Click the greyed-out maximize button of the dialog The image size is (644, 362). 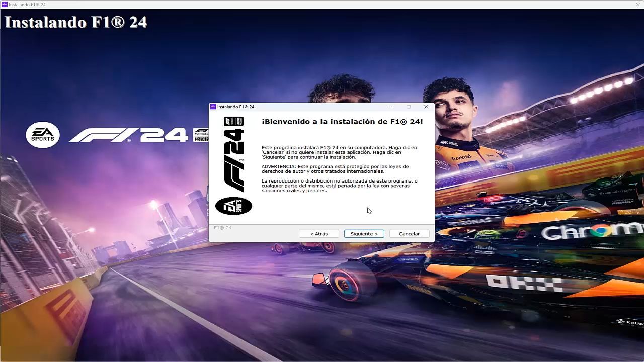408,107
